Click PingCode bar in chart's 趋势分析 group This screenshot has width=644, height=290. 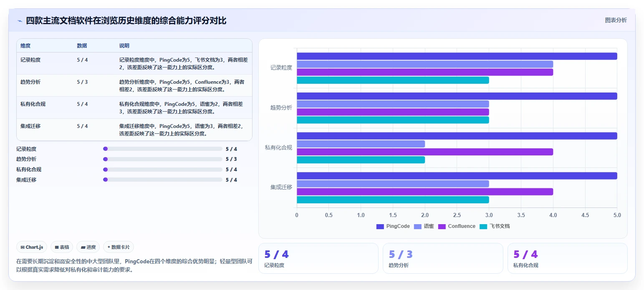pyautogui.click(x=457, y=96)
